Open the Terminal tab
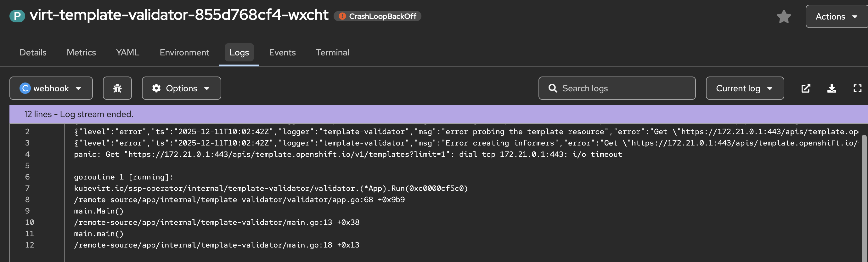 click(332, 53)
